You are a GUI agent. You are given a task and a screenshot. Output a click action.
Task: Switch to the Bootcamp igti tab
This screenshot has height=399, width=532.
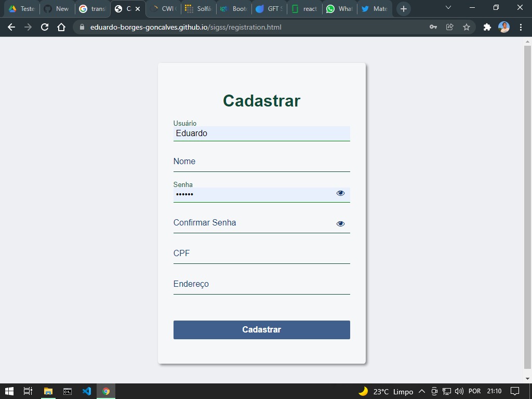pyautogui.click(x=234, y=9)
